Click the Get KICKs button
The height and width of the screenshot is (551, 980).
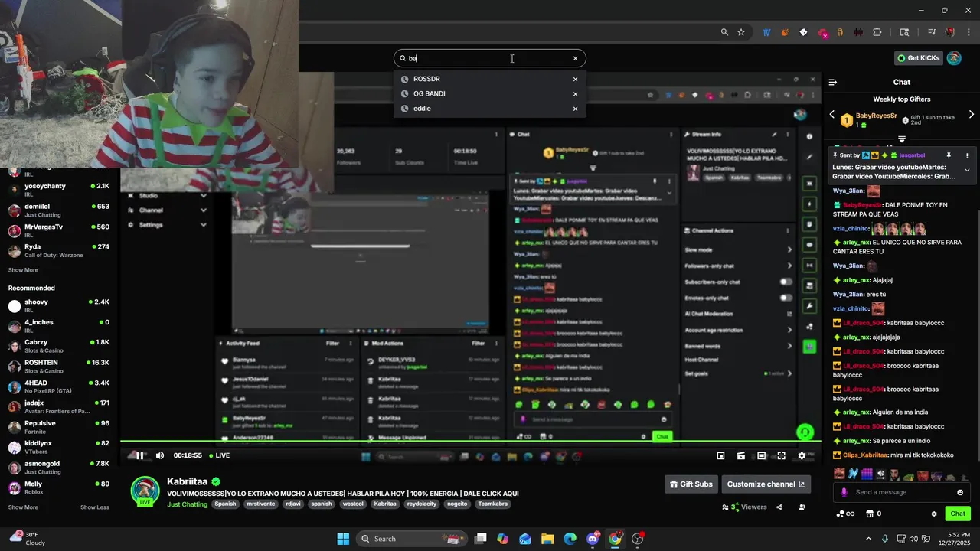point(918,58)
